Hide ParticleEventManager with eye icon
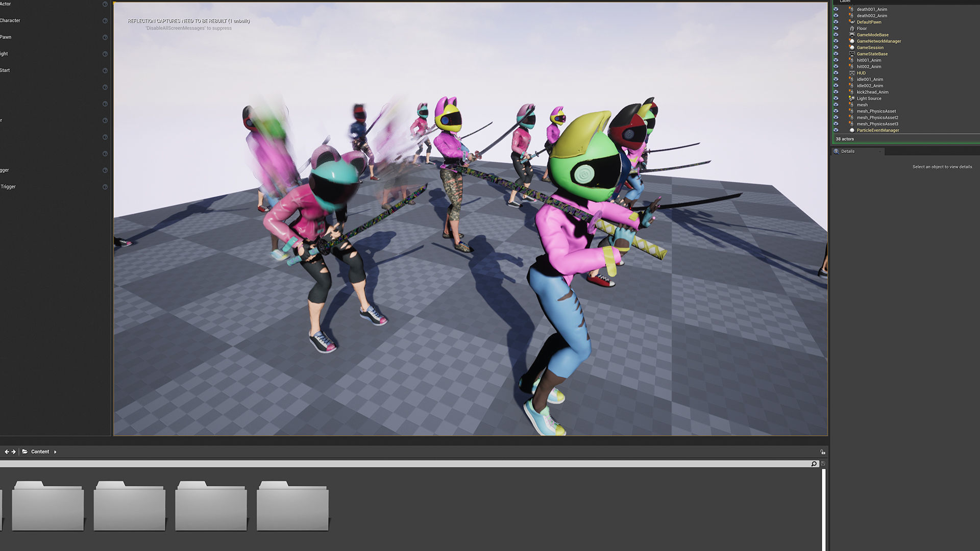 click(x=836, y=131)
